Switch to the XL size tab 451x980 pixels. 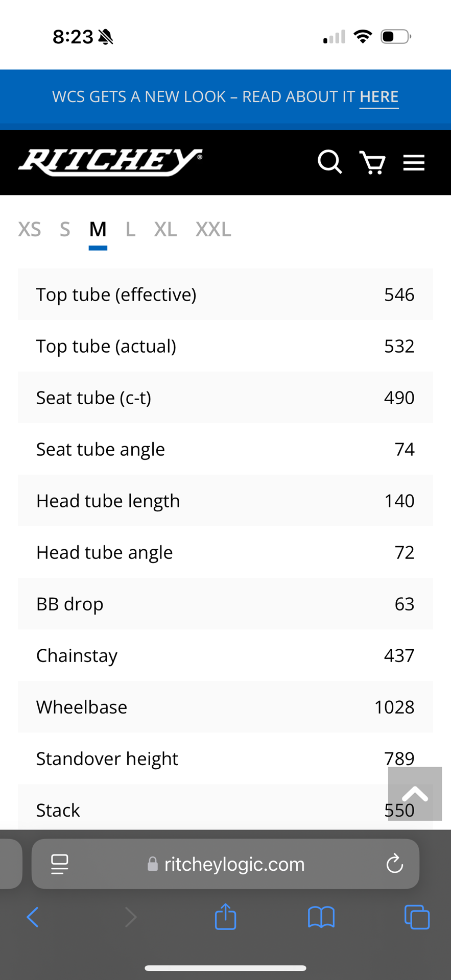tap(165, 230)
